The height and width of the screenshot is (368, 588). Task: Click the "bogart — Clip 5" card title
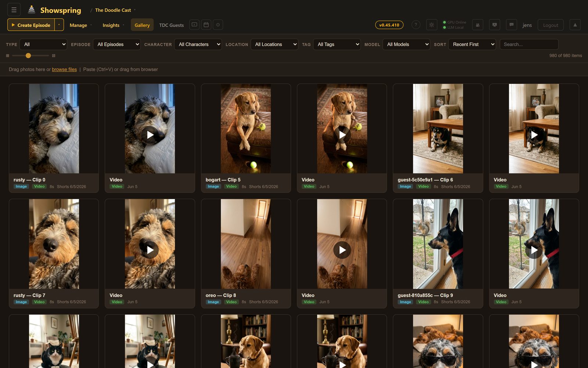[223, 180]
